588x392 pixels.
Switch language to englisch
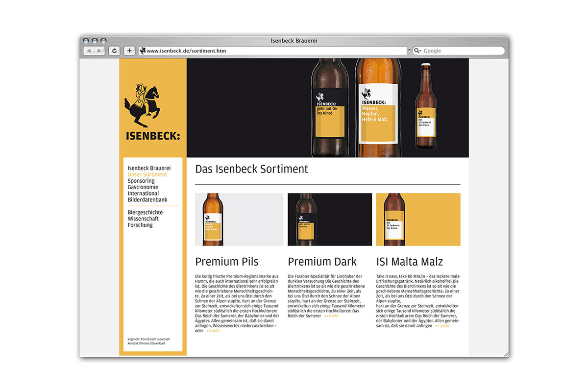point(133,339)
